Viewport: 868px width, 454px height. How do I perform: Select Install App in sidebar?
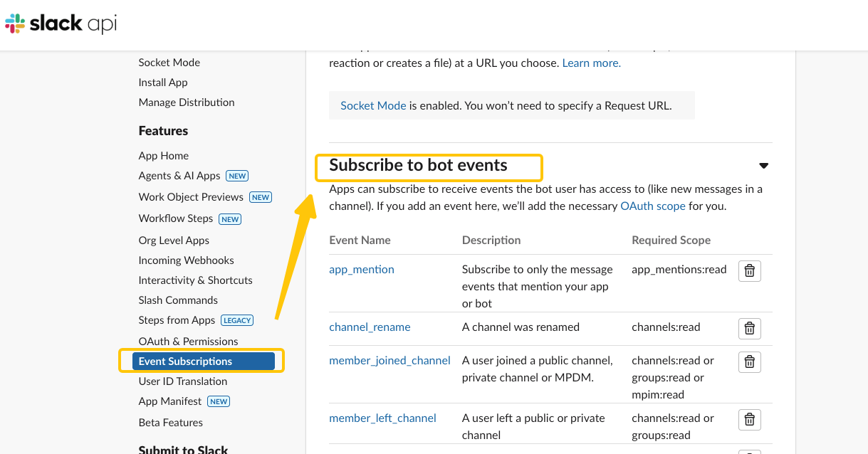click(163, 83)
